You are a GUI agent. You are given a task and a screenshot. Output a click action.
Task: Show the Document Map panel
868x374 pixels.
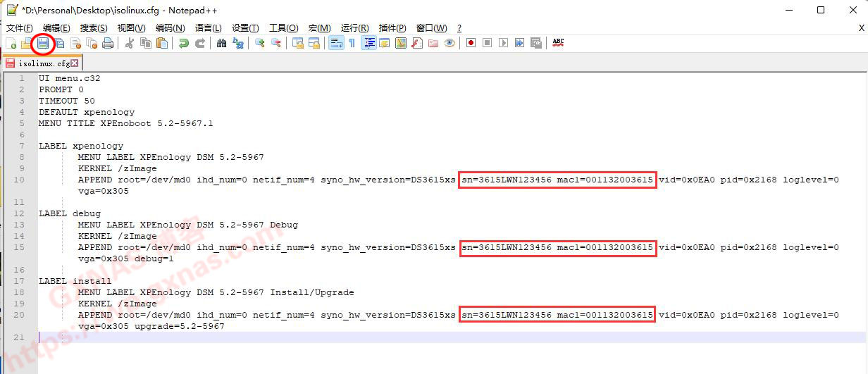point(401,43)
